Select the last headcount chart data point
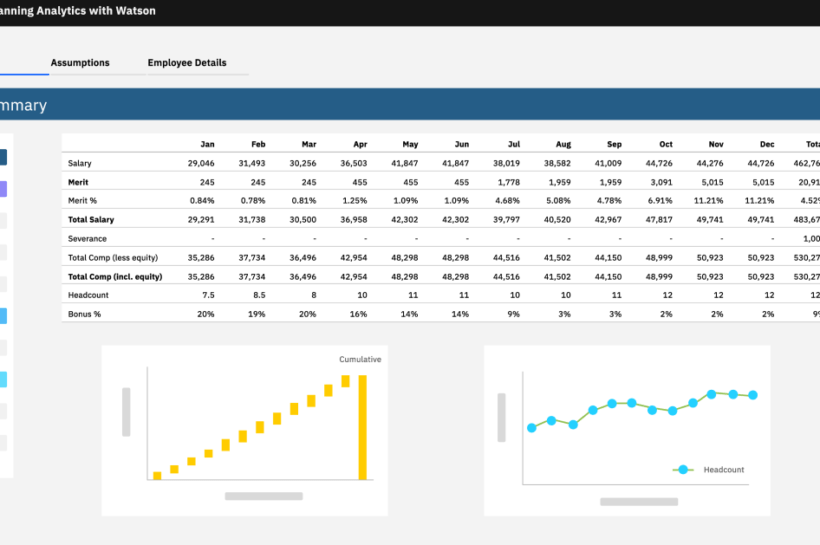 point(753,395)
